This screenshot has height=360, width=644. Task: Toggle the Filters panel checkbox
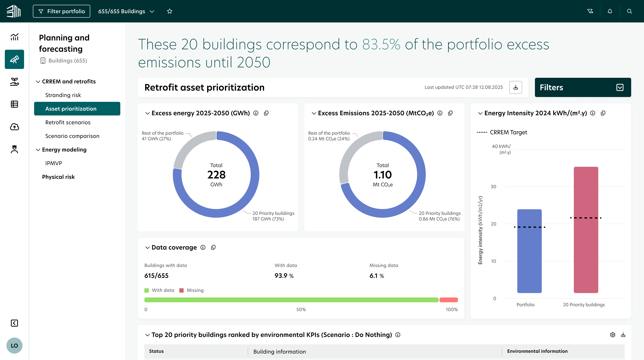tap(620, 87)
